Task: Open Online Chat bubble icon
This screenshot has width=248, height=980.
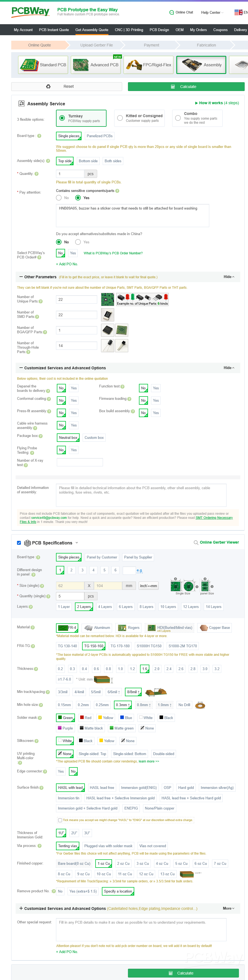Action: 171,13
